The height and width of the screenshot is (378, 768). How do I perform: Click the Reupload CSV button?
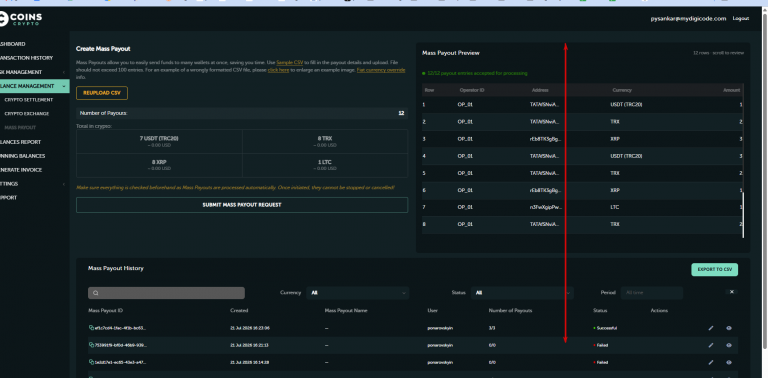102,93
